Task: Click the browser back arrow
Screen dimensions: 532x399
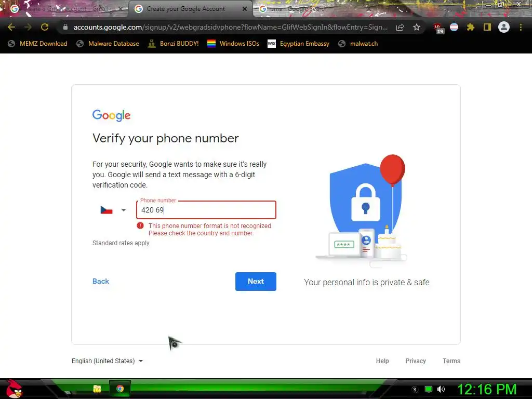Action: (x=11, y=27)
